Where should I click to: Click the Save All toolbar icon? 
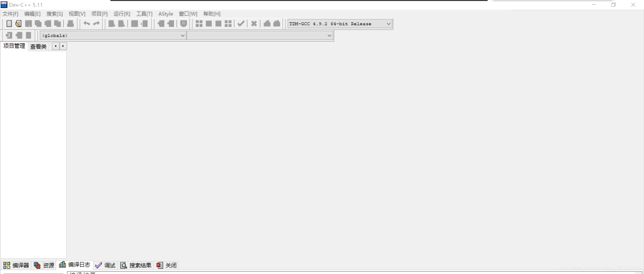tap(38, 23)
